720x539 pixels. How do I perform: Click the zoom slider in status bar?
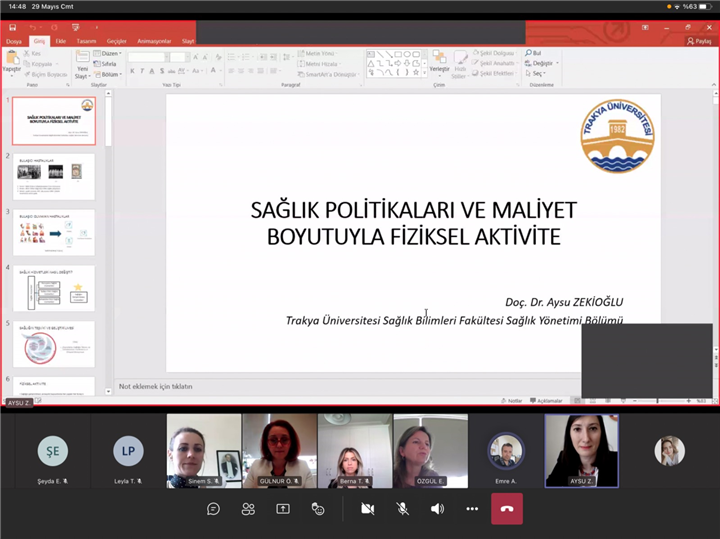(661, 401)
